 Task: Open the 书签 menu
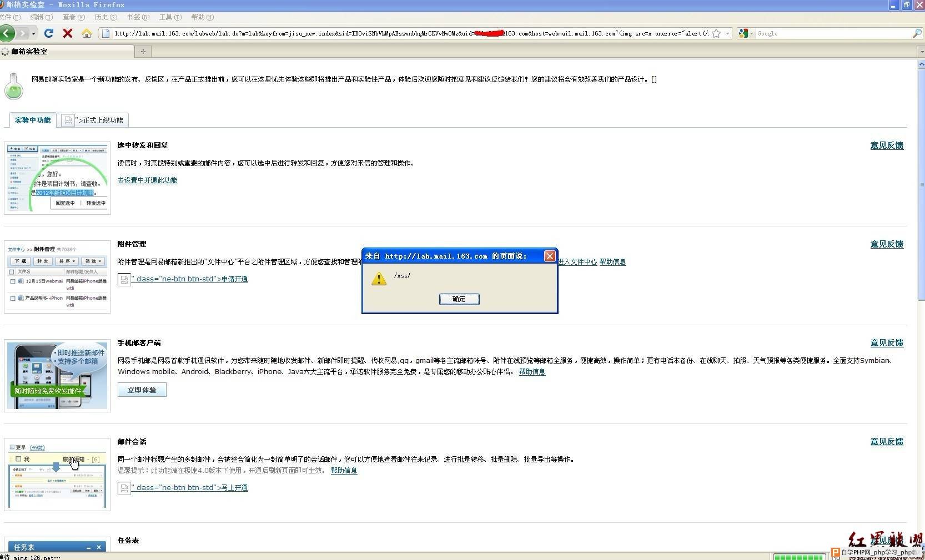click(x=138, y=17)
